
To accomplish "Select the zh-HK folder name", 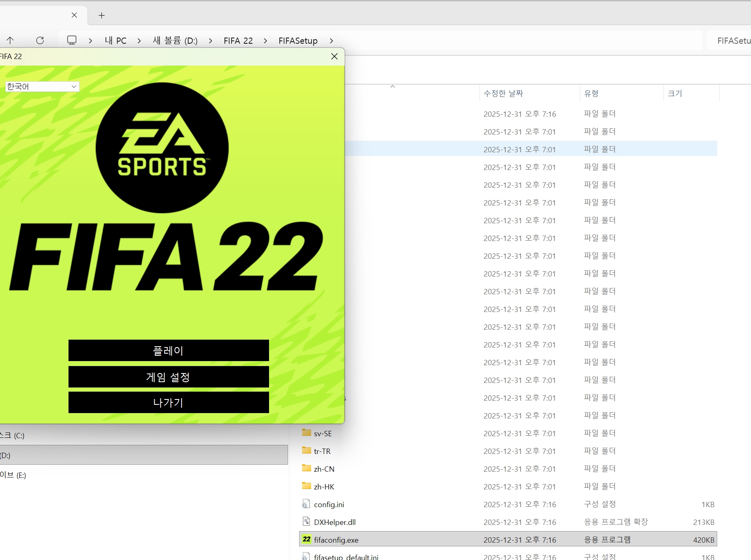I will 324,487.
